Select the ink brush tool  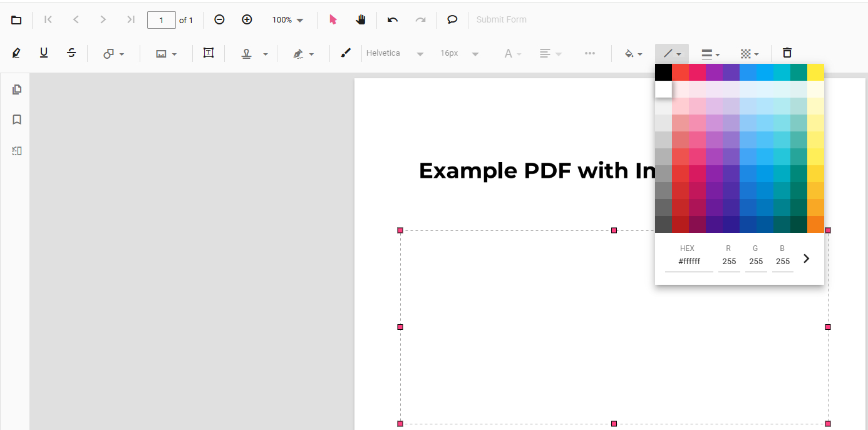click(x=346, y=53)
